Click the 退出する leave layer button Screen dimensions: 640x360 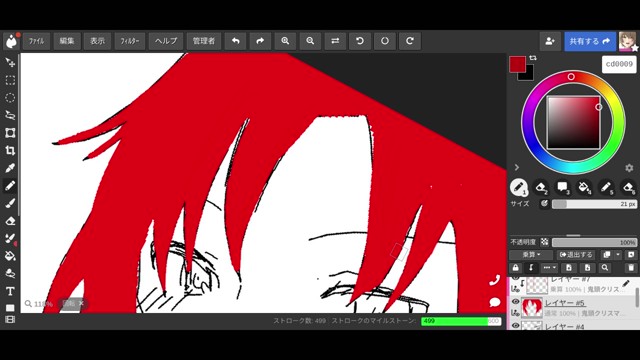point(576,255)
